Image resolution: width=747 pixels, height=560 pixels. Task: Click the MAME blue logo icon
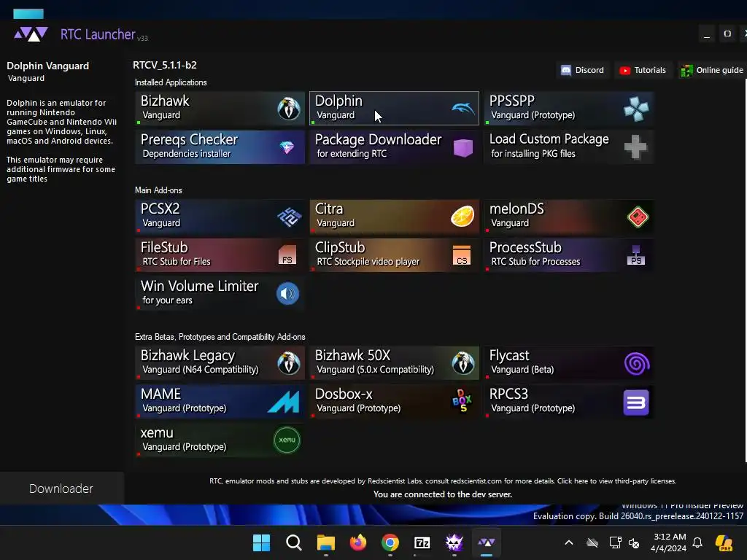click(284, 402)
